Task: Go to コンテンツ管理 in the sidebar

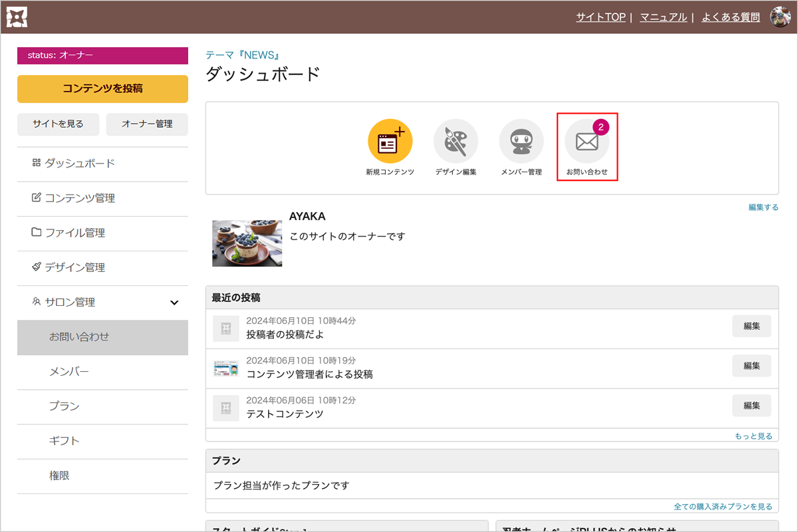Action: coord(79,198)
